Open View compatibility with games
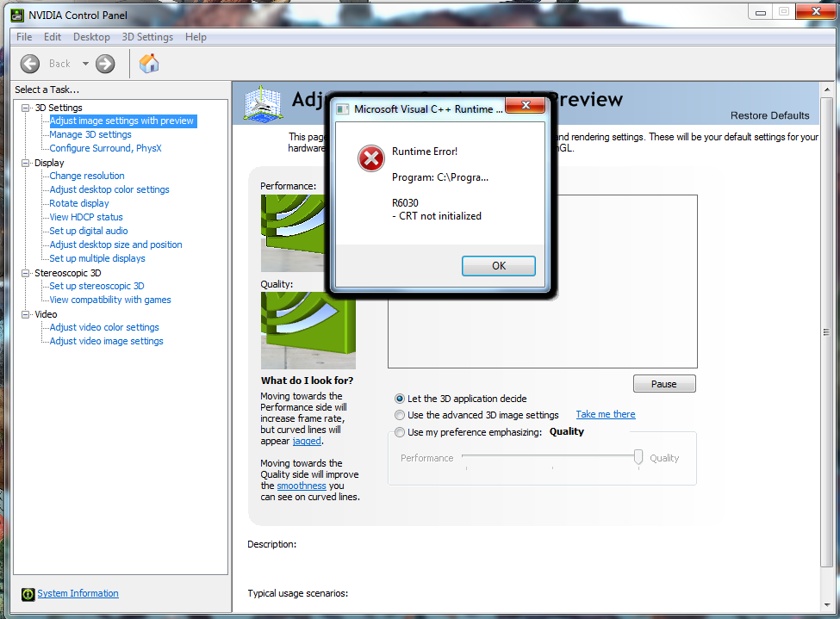Viewport: 840px width, 619px height. coord(110,300)
